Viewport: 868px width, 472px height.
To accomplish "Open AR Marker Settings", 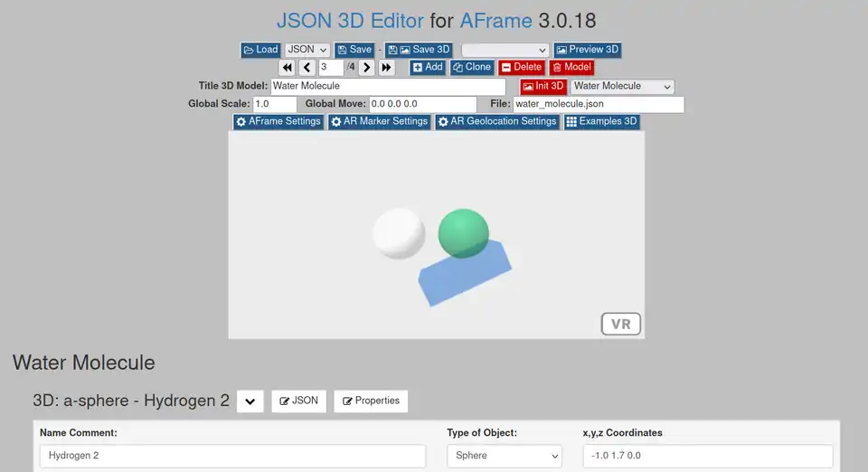I will coord(380,122).
